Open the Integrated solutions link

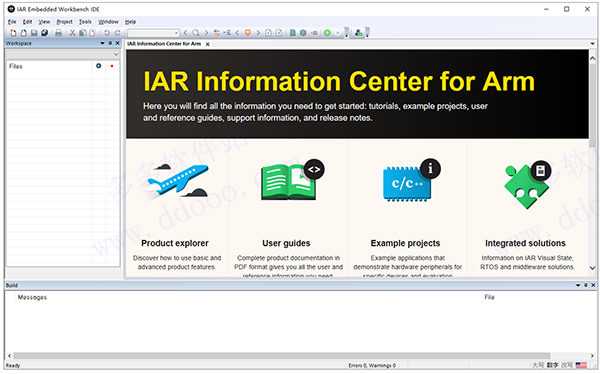(x=525, y=243)
